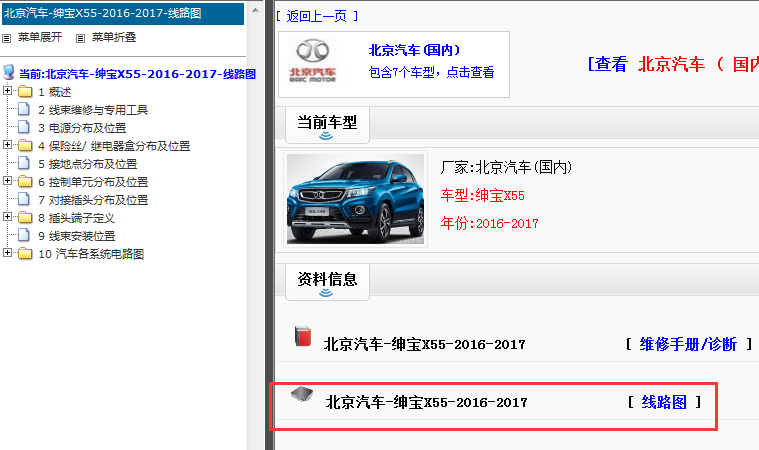Click the text 车型:绅宝X55
The height and width of the screenshot is (450, 759).
pos(483,195)
